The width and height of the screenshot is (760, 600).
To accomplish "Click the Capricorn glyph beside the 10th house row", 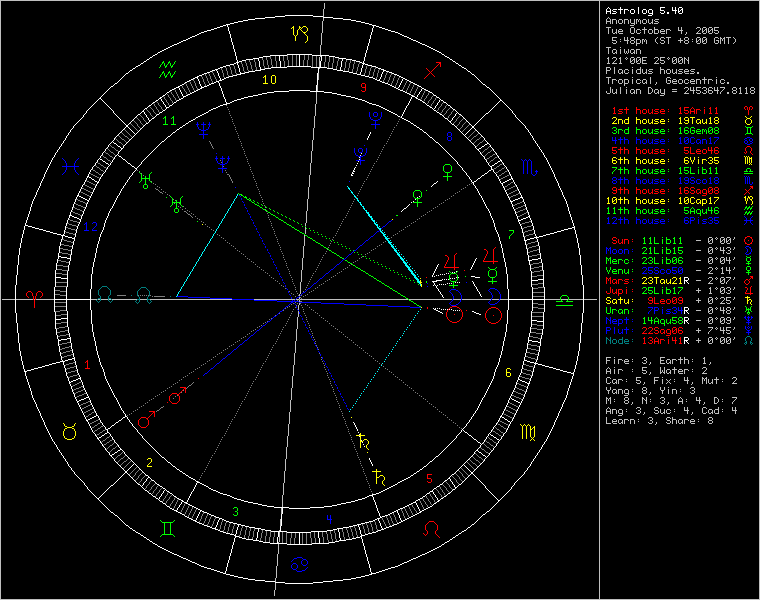I will tap(748, 201).
